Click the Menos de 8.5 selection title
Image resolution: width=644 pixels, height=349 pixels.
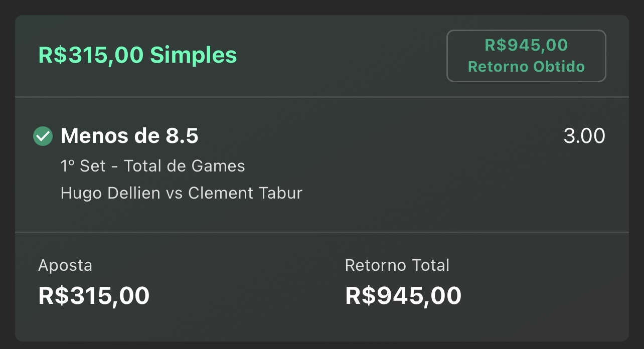pos(129,136)
